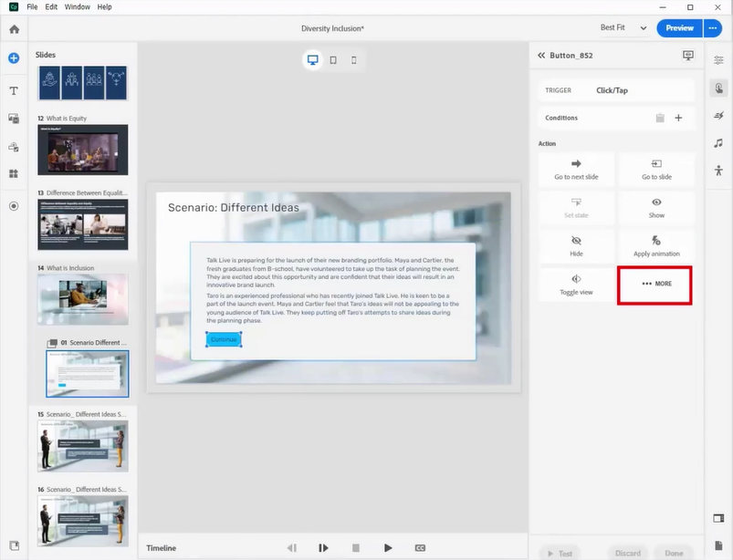Screen dimensions: 733x560
Task: Select slide 13 Difference Between Equality thumbnail
Action: 83,224
